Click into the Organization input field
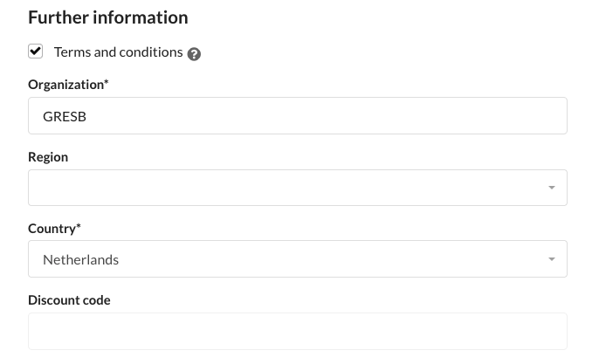Viewport: 599px width, 364px height. pyautogui.click(x=297, y=115)
